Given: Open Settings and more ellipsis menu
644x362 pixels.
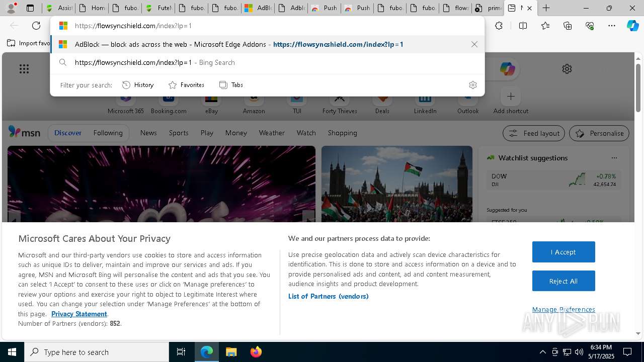Looking at the screenshot, I should (612, 26).
